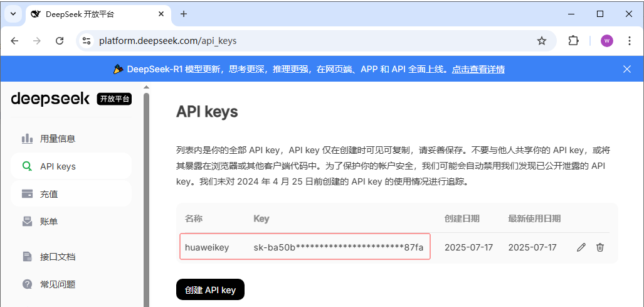Open the Extensions puzzle icon
This screenshot has width=644, height=307.
tap(573, 41)
